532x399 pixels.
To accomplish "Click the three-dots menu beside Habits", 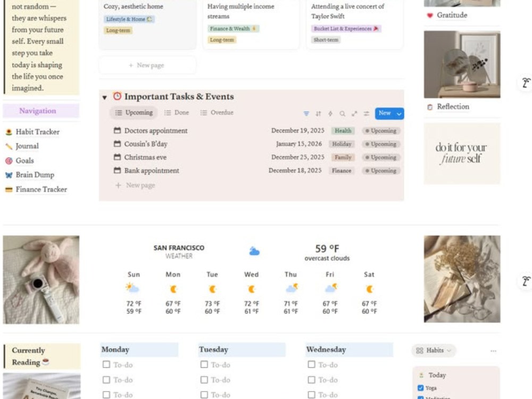I will click(x=493, y=351).
